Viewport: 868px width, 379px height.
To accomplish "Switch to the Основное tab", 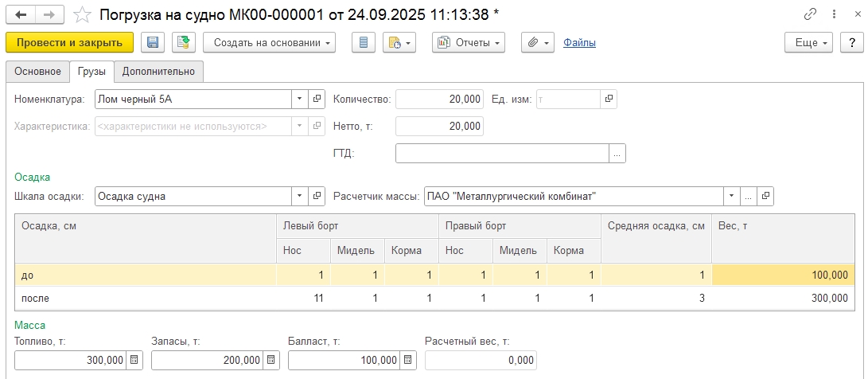I will 37,72.
